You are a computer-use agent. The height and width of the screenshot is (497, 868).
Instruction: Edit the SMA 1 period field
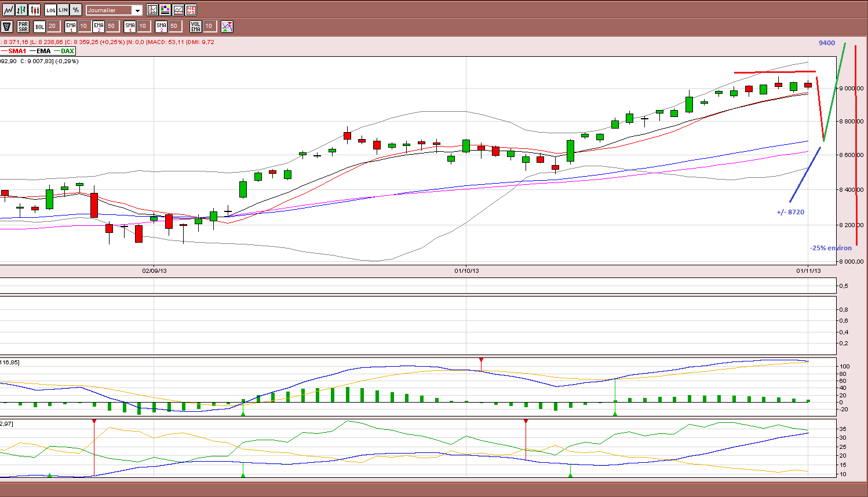(143, 26)
